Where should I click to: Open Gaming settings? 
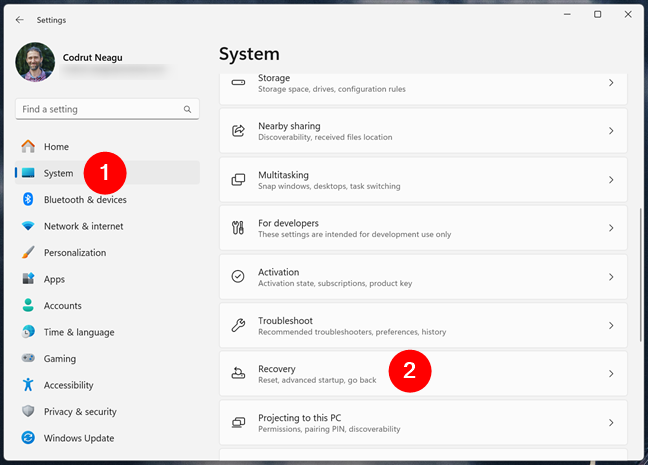coord(107,358)
